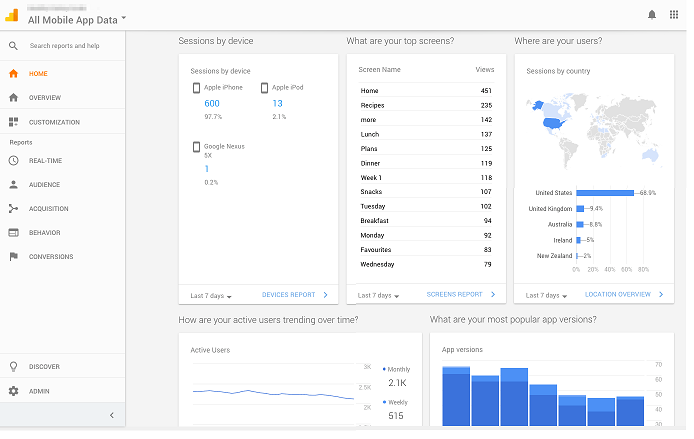Viewport: 694px width, 439px height.
Task: Click the Search reports and help field
Action: coord(64,46)
